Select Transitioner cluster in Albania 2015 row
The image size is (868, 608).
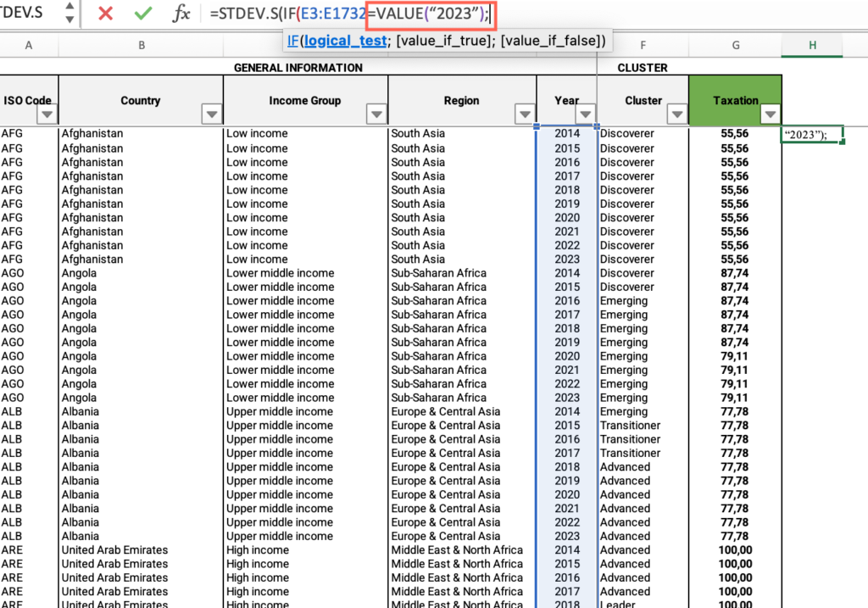click(643, 426)
